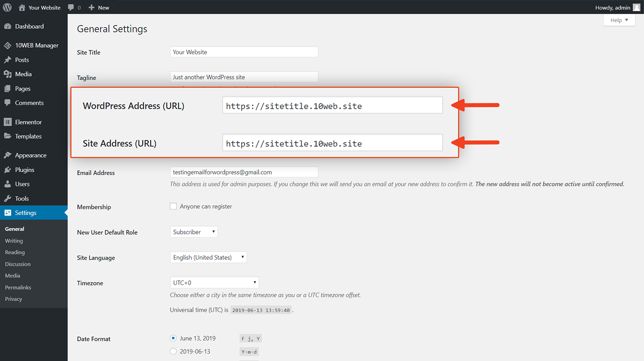This screenshot has width=644, height=361.
Task: Click the Site Title input field
Action: tap(244, 52)
